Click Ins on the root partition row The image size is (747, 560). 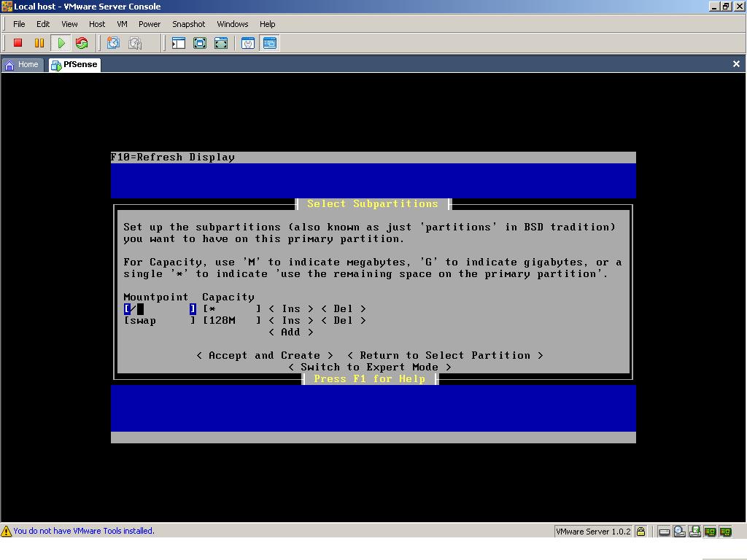pos(290,309)
